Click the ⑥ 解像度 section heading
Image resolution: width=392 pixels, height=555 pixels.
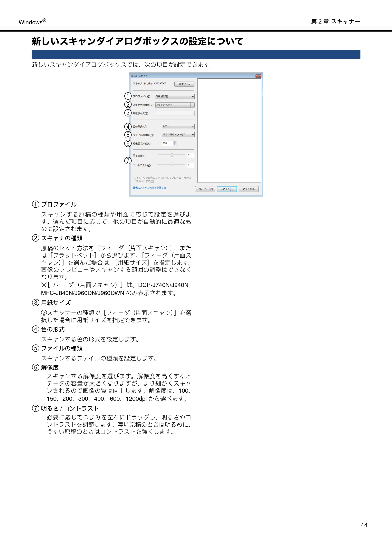(45, 367)
